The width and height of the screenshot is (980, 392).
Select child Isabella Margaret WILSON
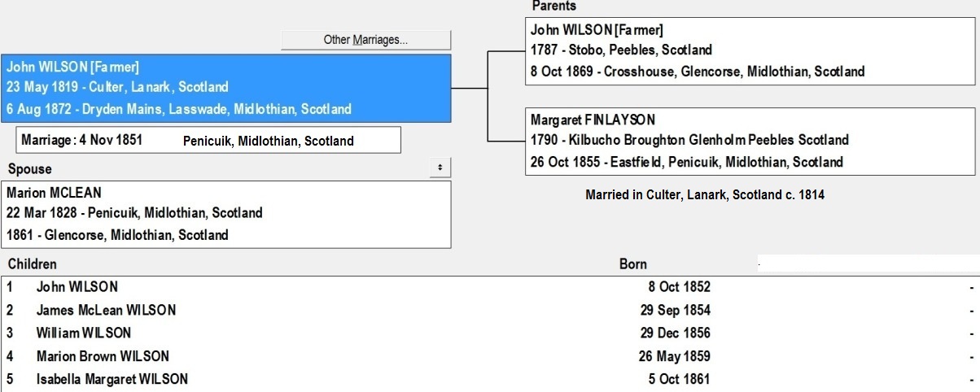(x=112, y=379)
